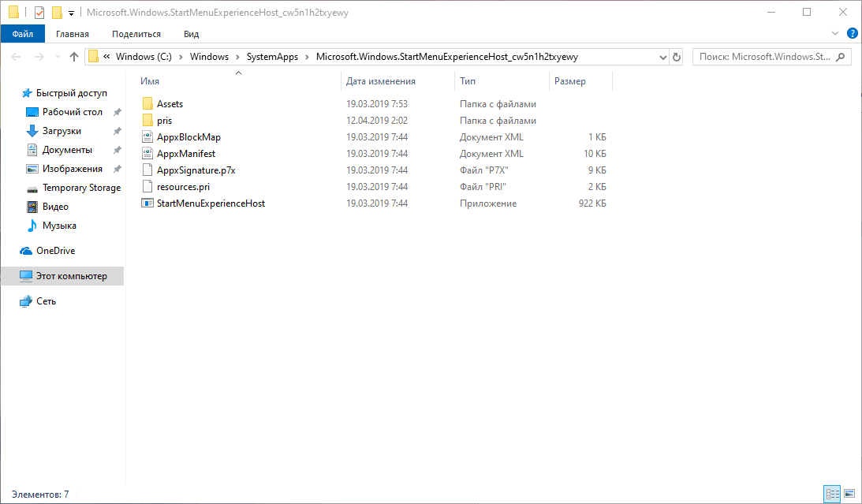Click Properties icon in quick access toolbar
This screenshot has height=504, width=862.
coord(39,12)
